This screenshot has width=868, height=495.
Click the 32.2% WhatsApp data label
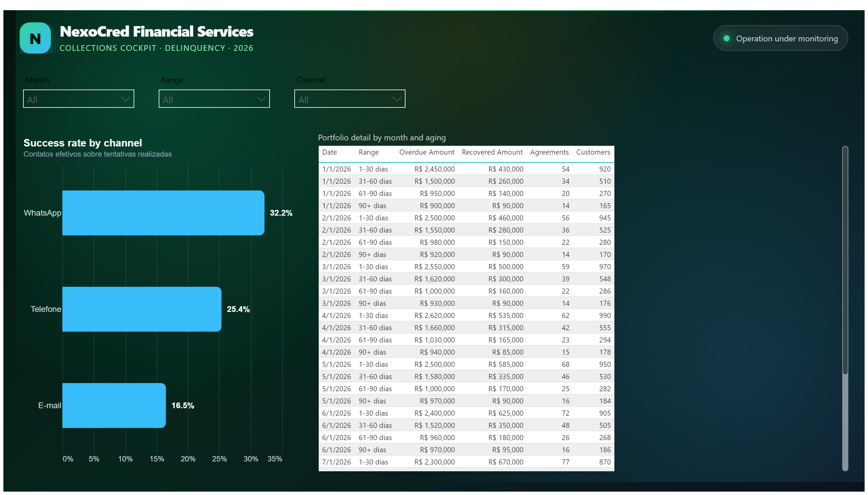click(281, 213)
